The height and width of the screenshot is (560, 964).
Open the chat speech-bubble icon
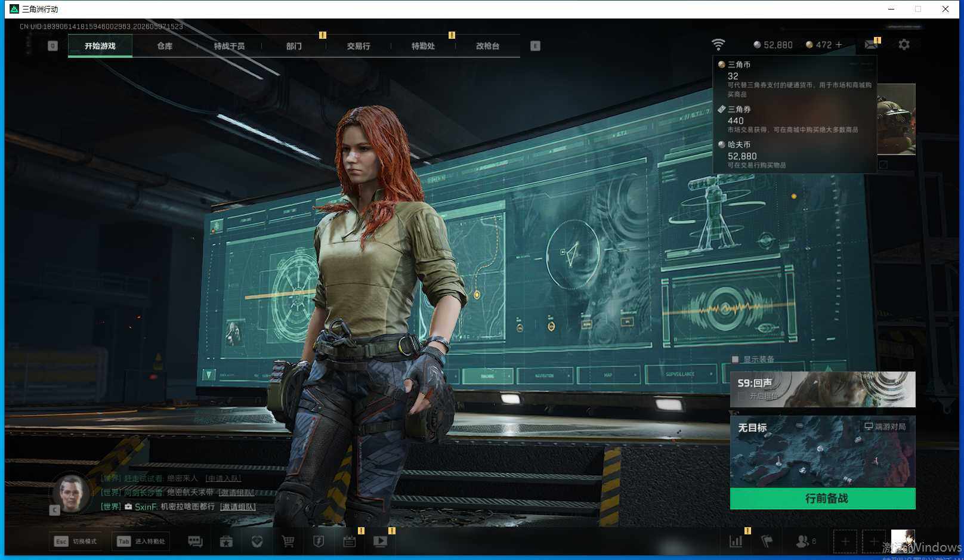[195, 541]
